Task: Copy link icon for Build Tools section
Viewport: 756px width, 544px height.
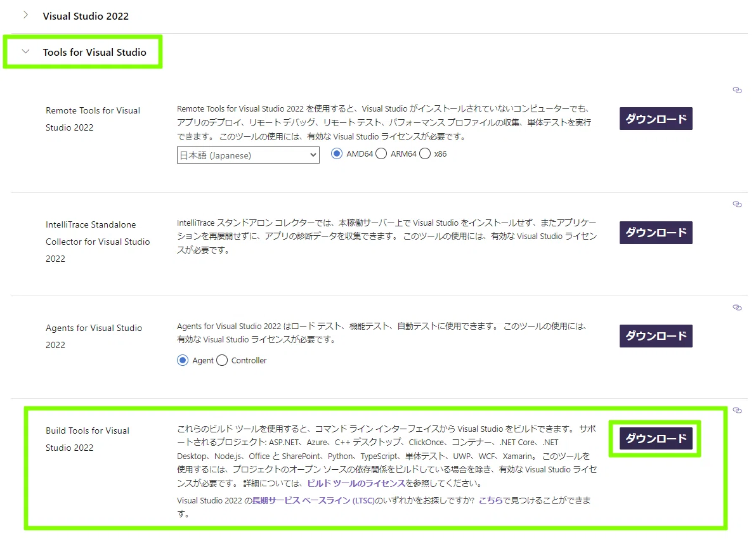Action: tap(737, 410)
